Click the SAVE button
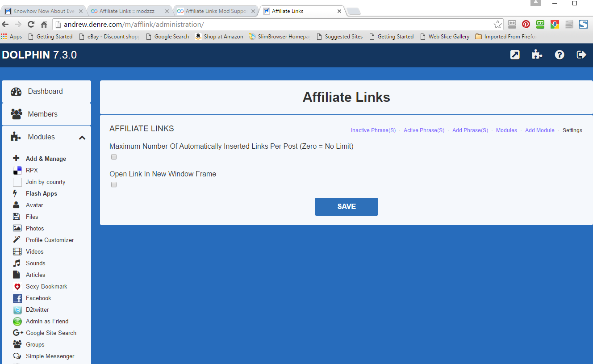 (x=347, y=207)
